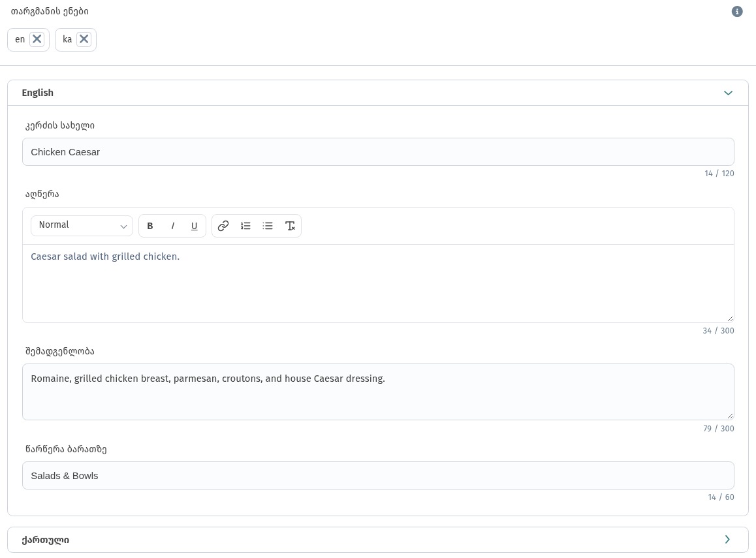Screen dimensions: 756x558
Task: Click the 79 / 300 character counter
Action: 718,428
